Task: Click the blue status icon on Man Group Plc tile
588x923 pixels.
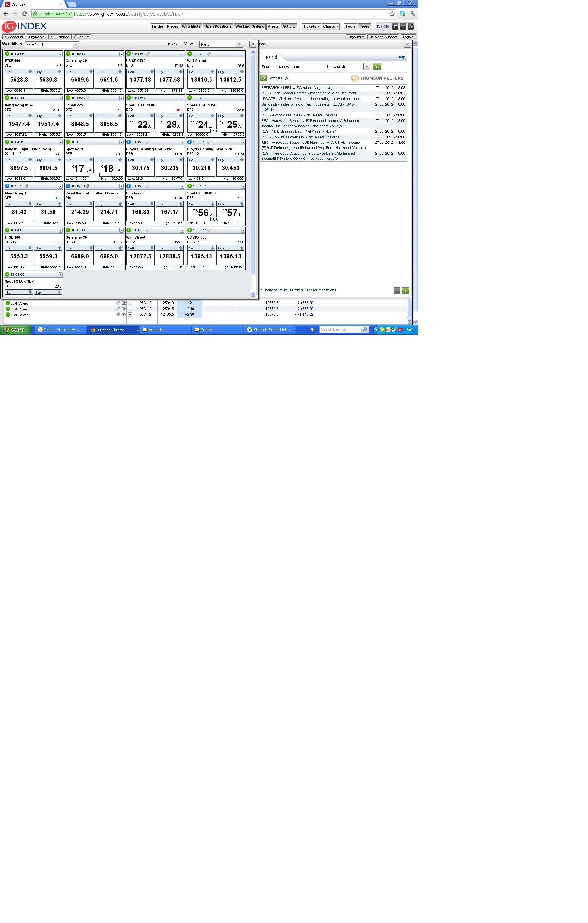Action: 7,186
